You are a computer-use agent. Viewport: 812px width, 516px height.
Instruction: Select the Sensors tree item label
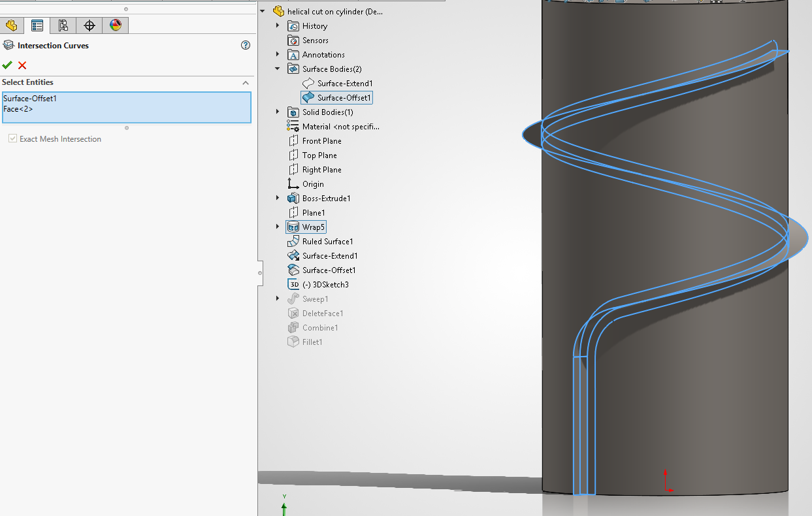pos(316,40)
